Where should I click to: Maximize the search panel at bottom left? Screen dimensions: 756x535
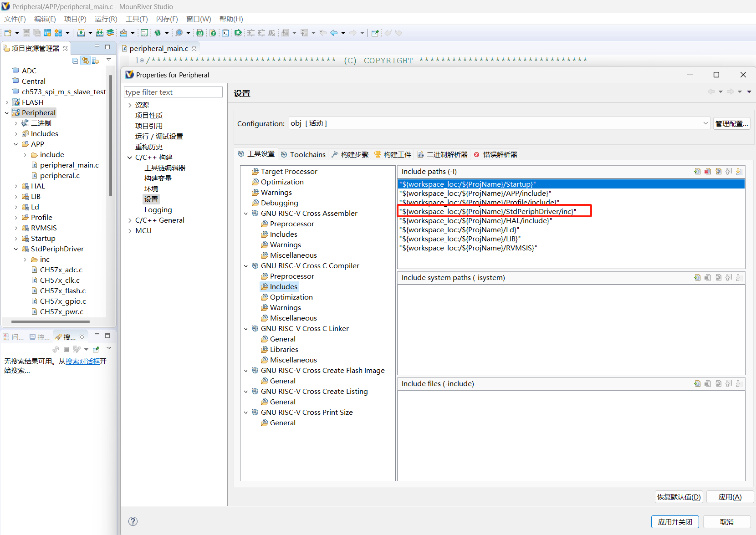click(107, 336)
